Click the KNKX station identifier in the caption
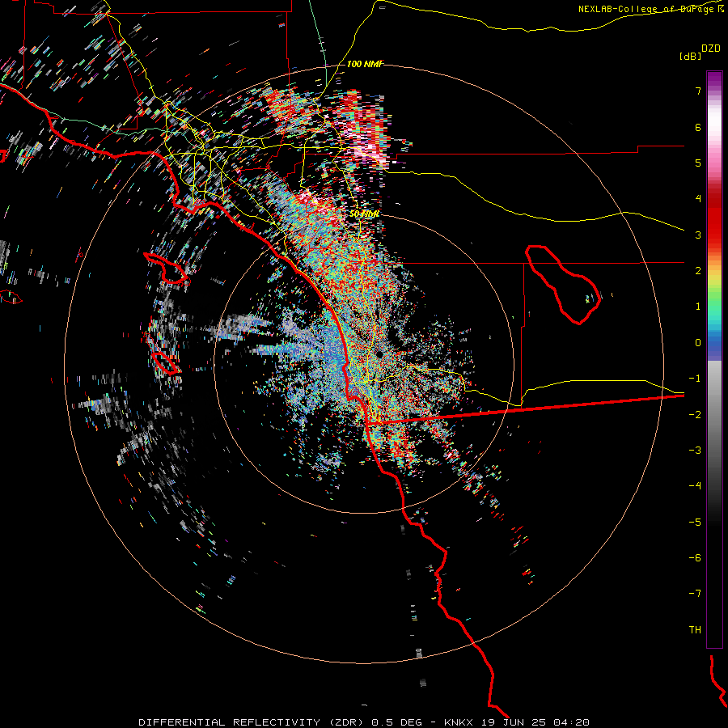Screen dimensions: 728x728 point(459,722)
